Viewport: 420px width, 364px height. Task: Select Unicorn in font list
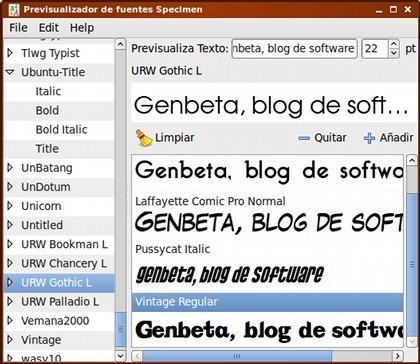[41, 206]
